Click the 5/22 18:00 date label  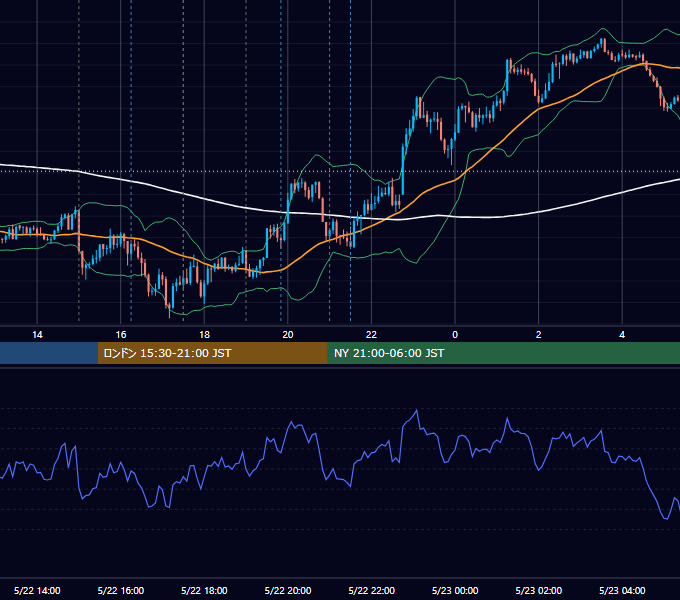(x=204, y=590)
